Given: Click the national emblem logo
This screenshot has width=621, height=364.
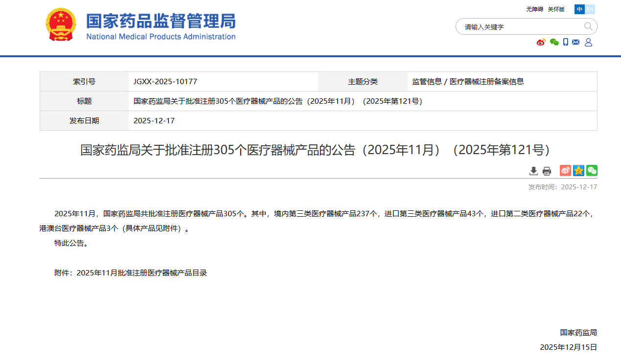Looking at the screenshot, I should point(61,24).
